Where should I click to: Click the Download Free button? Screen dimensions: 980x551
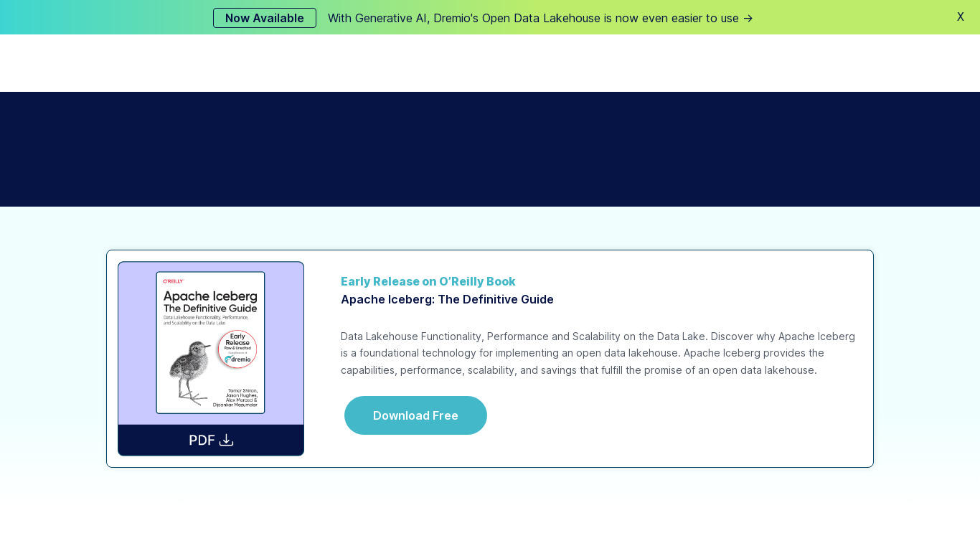(415, 415)
